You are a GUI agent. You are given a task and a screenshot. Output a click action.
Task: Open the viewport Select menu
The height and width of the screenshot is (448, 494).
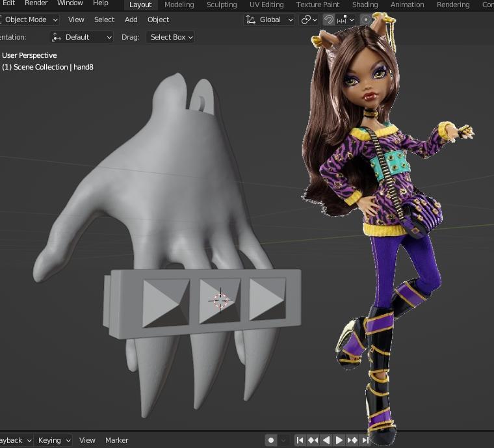[104, 20]
